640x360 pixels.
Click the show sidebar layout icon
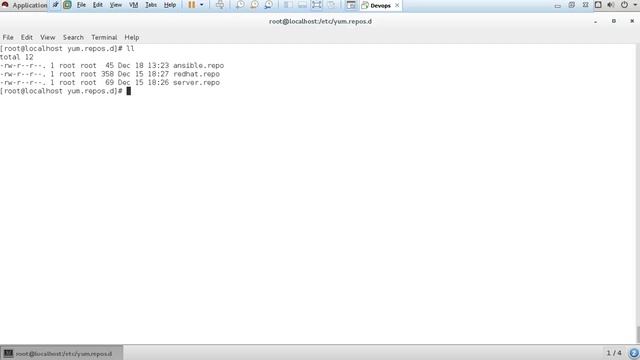pos(288,5)
